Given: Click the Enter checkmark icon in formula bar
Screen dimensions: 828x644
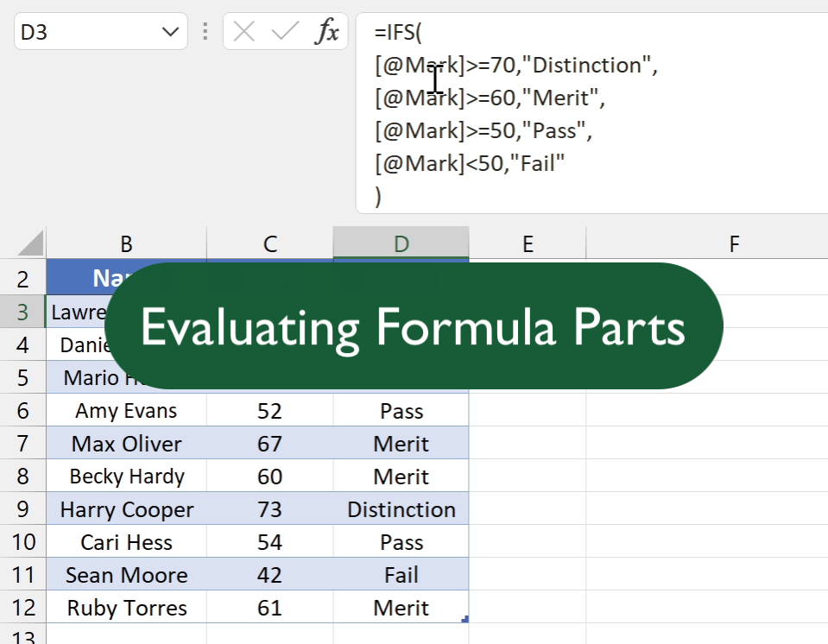Looking at the screenshot, I should [x=284, y=32].
